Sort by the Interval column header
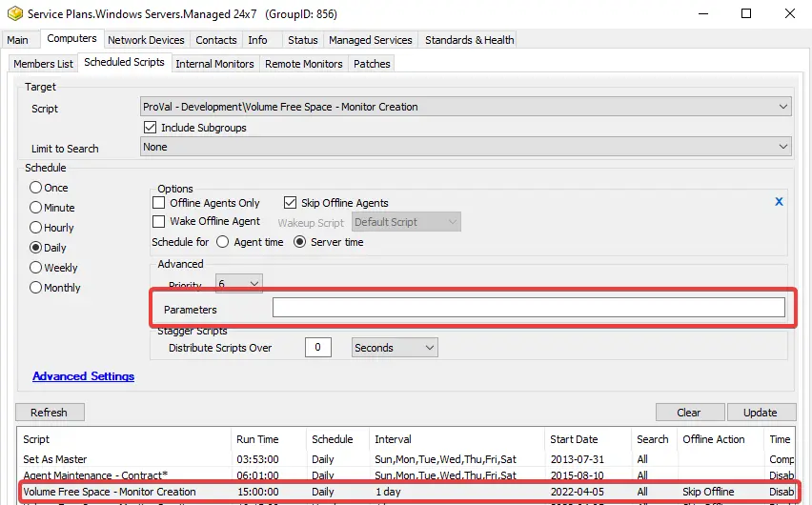 [x=457, y=439]
